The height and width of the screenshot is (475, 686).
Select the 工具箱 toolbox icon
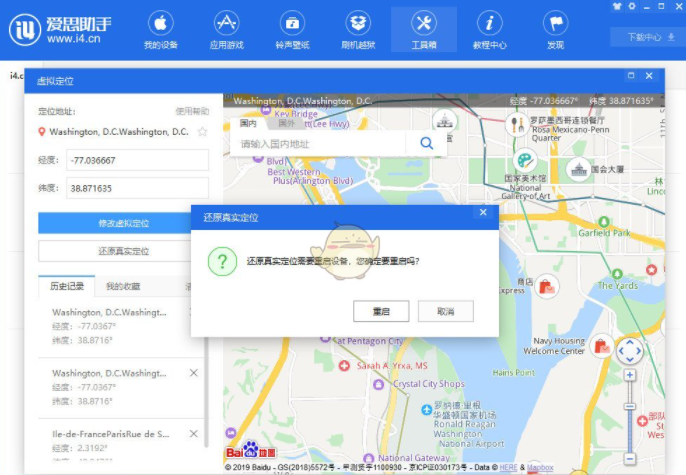pyautogui.click(x=423, y=30)
